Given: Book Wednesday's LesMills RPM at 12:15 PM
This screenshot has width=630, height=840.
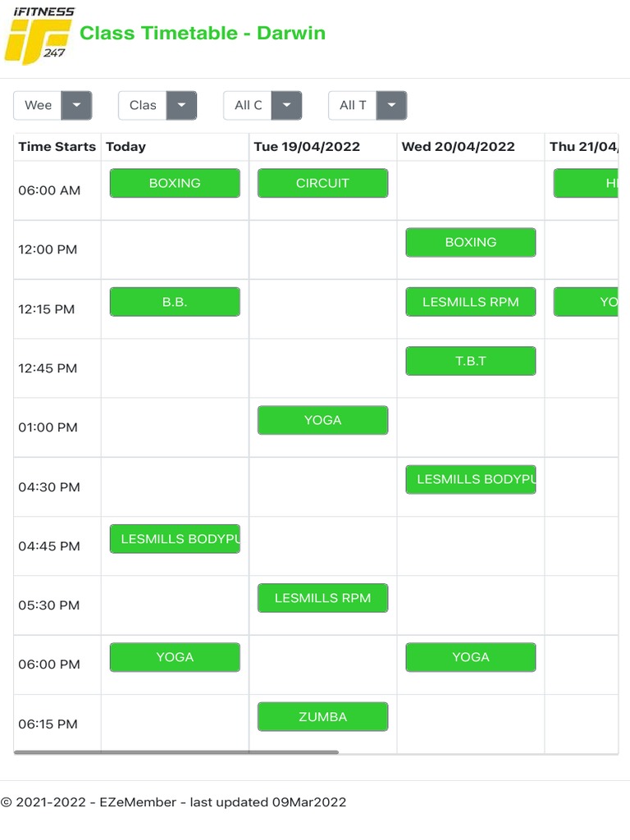Looking at the screenshot, I should 470,302.
